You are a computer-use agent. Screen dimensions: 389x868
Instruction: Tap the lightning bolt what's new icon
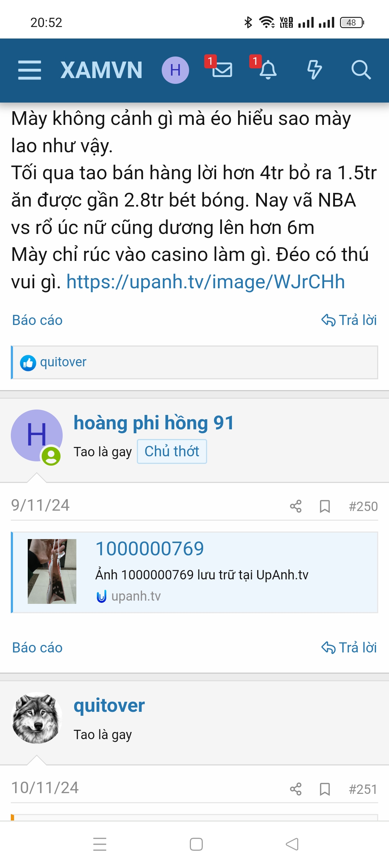314,70
